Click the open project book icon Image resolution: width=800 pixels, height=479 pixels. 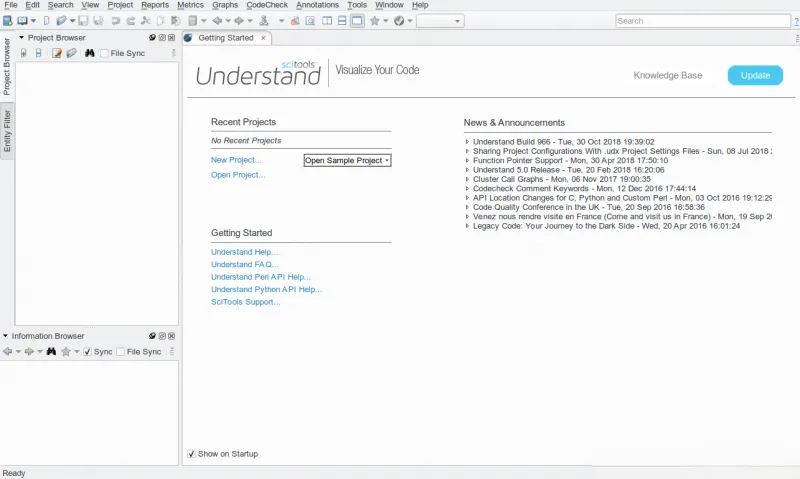pos(22,21)
